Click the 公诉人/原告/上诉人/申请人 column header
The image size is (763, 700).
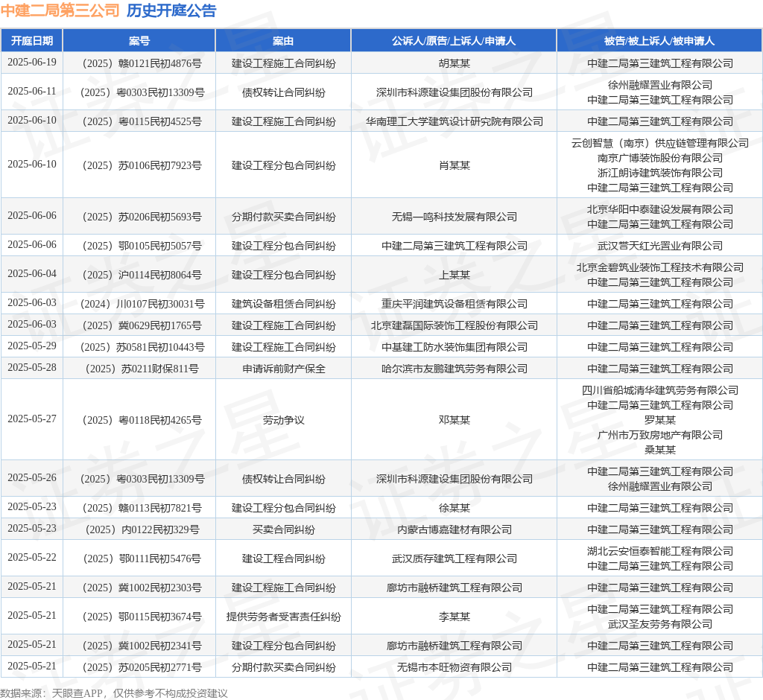tap(454, 41)
